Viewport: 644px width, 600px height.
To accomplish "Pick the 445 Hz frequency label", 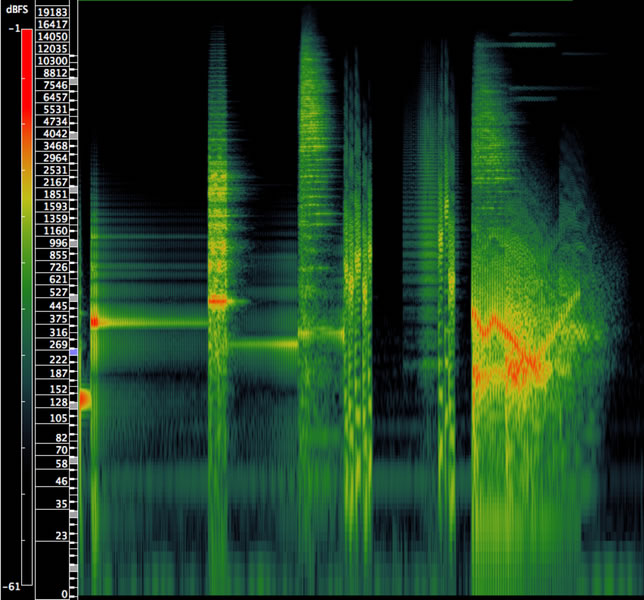I will (x=51, y=306).
